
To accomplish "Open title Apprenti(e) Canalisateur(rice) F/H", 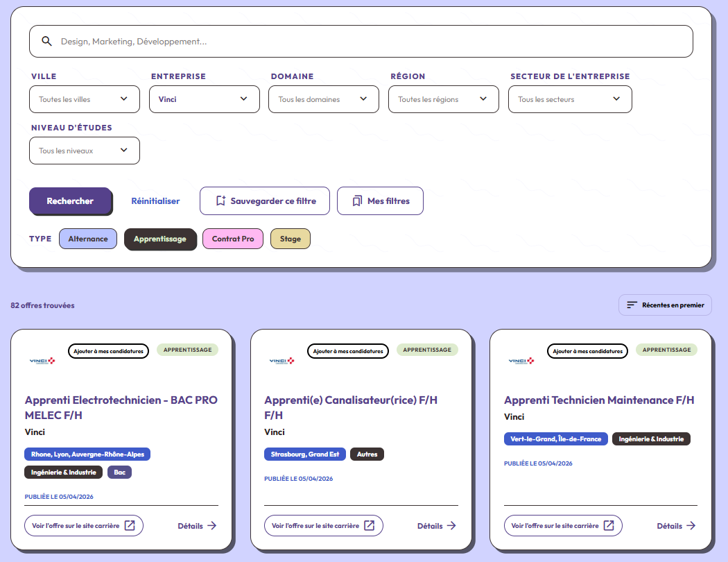I will [351, 407].
